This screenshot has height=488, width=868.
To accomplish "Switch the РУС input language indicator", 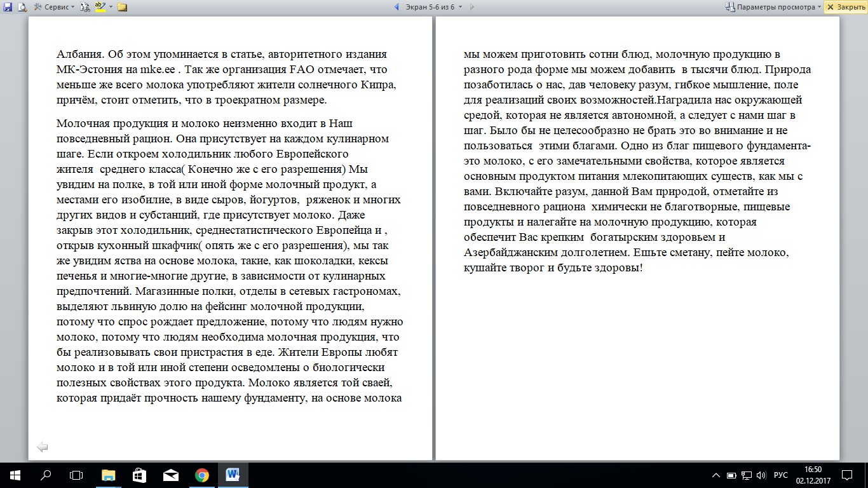I will pyautogui.click(x=781, y=475).
